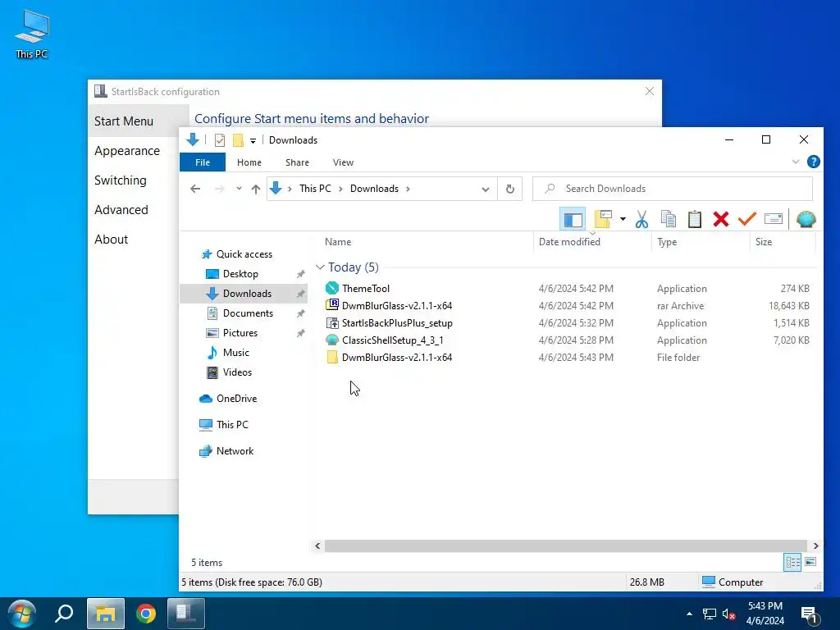Expand the ribbon with the chevron near Help
This screenshot has height=630, width=840.
[796, 162]
